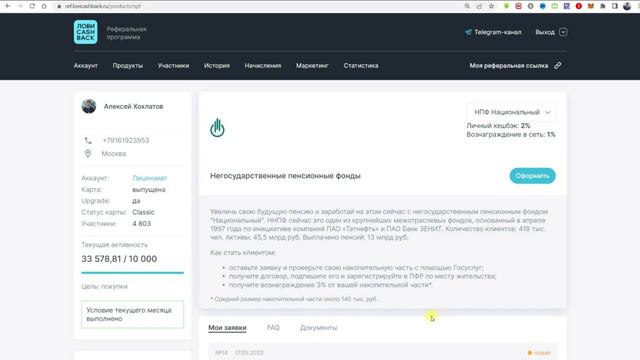The height and width of the screenshot is (360, 640).
Task: Click the Оформить button
Action: pyautogui.click(x=532, y=176)
